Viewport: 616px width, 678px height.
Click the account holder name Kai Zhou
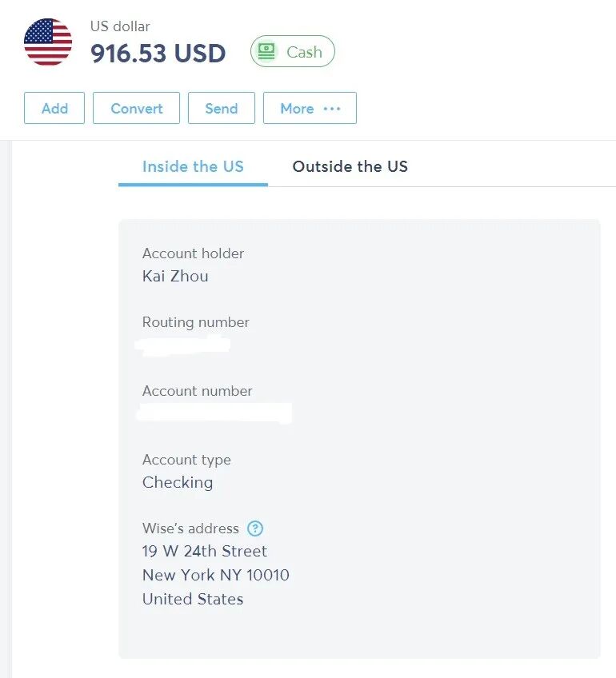coord(175,277)
